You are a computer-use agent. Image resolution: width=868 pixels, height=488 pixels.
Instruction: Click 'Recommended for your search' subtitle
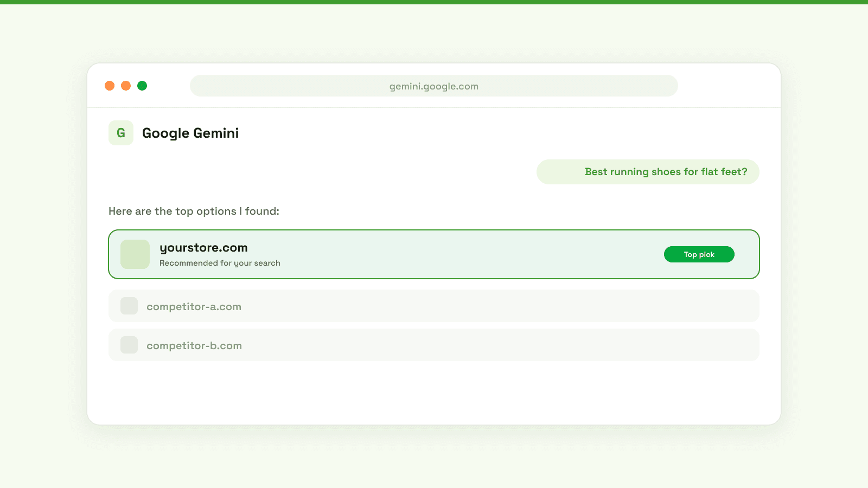click(x=220, y=263)
